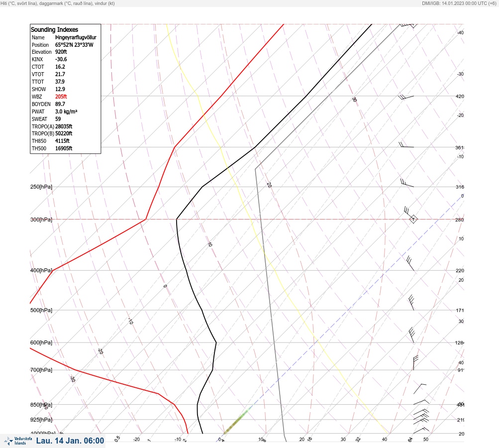Click the SHOW value 12.9
The height and width of the screenshot is (448, 499).
(x=60, y=89)
